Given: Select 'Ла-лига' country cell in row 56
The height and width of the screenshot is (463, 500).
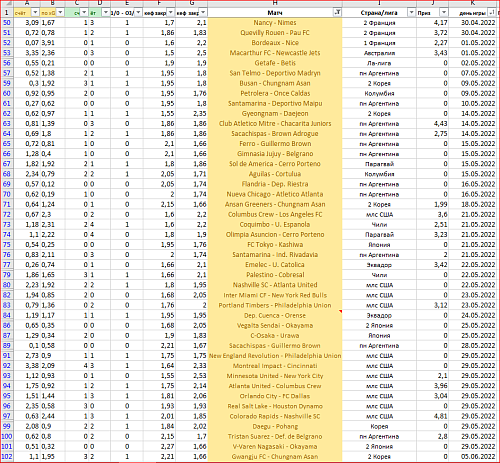Looking at the screenshot, I should click(379, 63).
